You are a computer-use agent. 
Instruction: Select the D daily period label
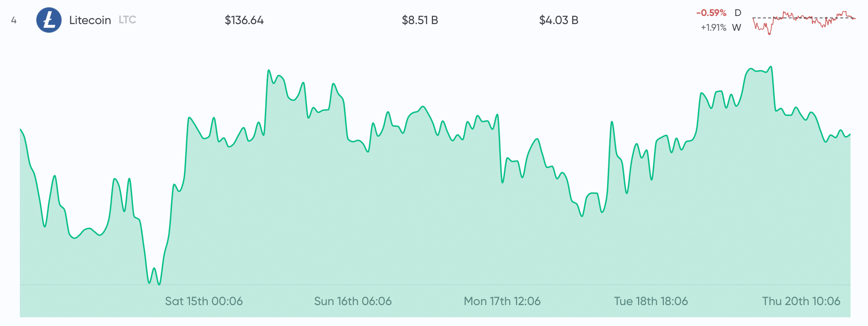738,13
